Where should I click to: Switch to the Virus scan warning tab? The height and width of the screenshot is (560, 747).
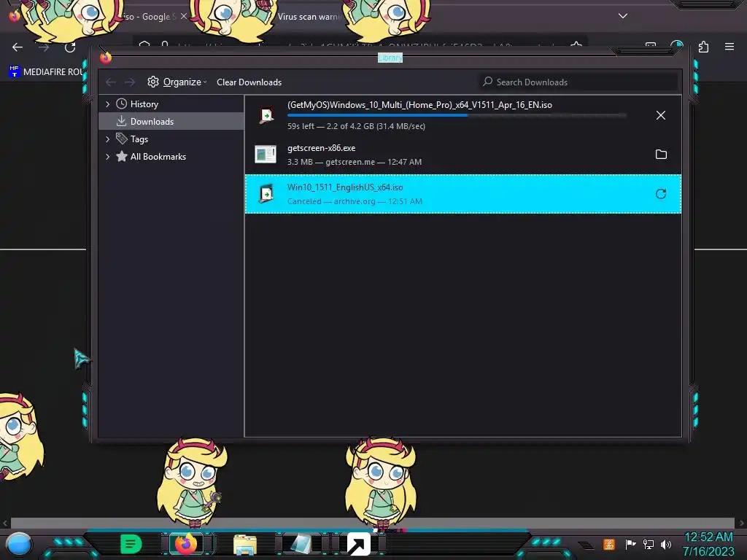pyautogui.click(x=309, y=17)
